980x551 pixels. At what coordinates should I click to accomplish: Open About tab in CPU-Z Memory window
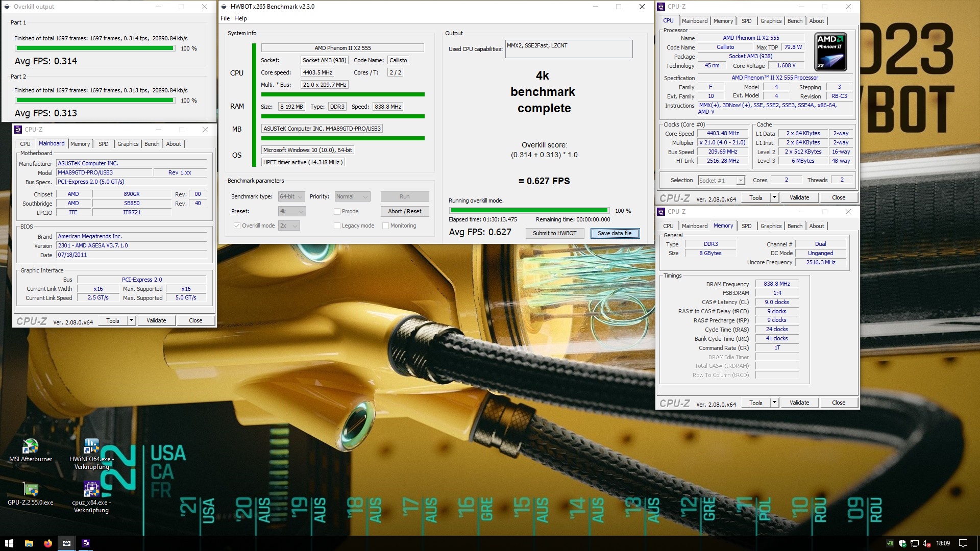tap(817, 226)
